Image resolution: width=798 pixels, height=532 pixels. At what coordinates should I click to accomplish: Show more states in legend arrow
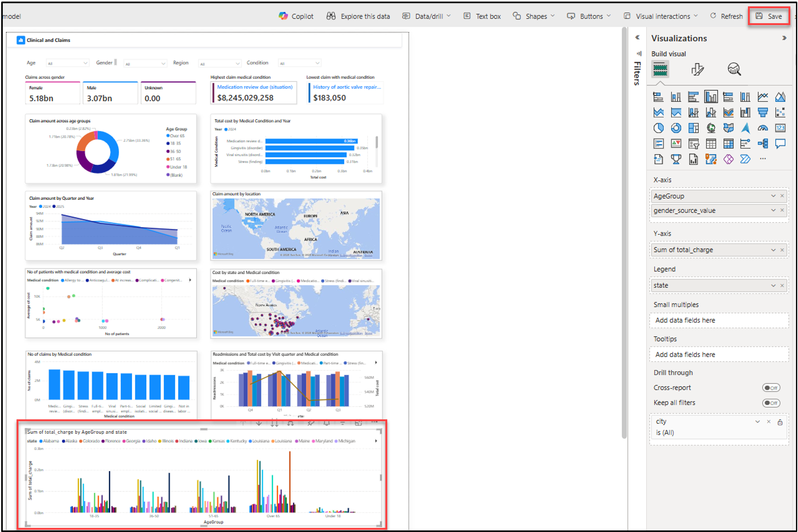point(376,441)
